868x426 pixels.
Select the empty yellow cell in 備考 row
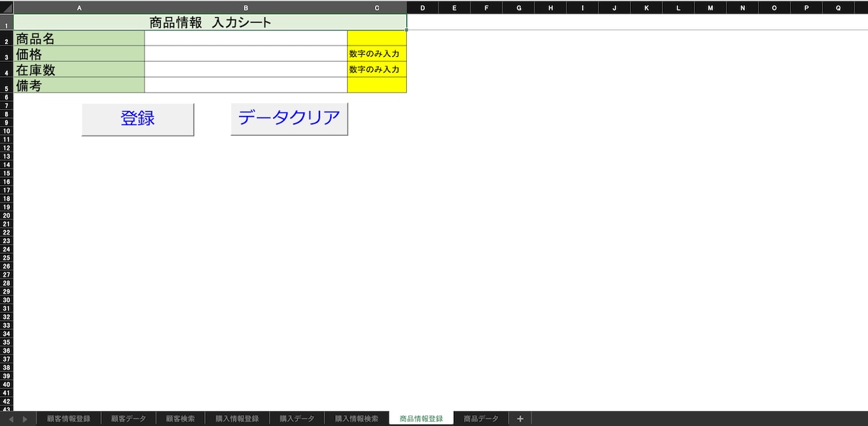tap(377, 85)
